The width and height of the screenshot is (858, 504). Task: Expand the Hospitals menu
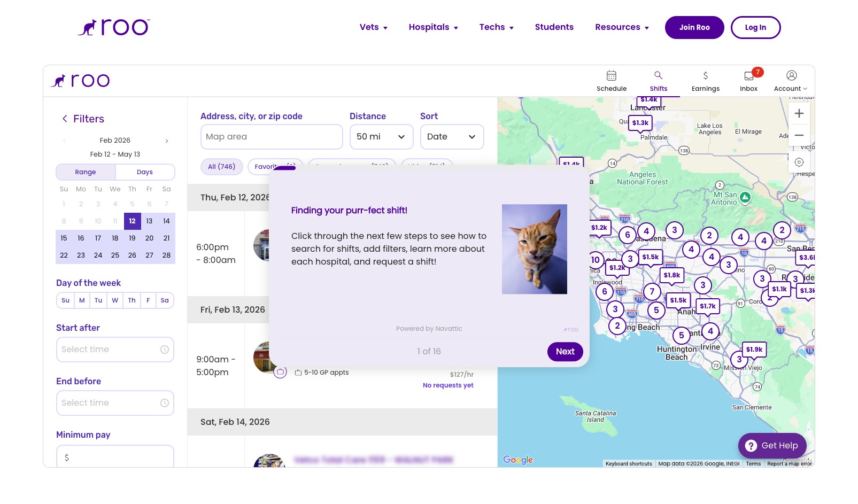[x=434, y=27]
